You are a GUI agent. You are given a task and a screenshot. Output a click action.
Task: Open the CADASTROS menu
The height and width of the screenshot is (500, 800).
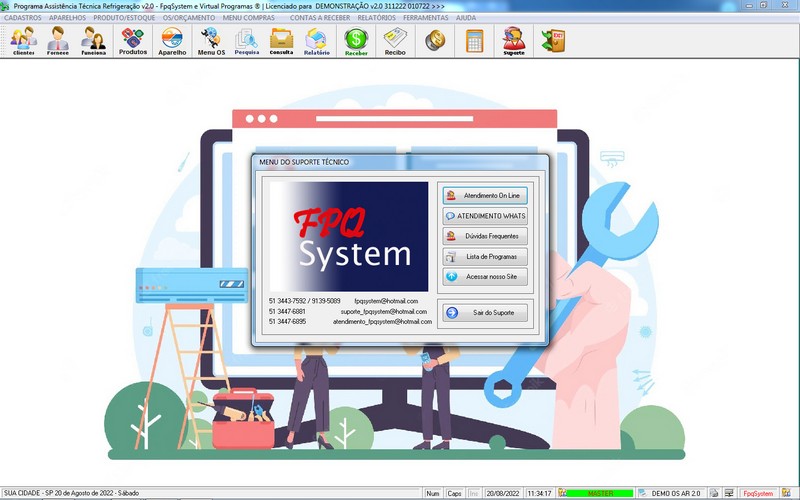click(x=22, y=17)
